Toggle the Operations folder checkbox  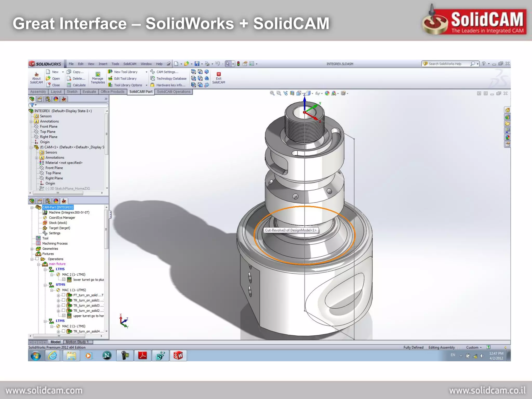point(37,259)
